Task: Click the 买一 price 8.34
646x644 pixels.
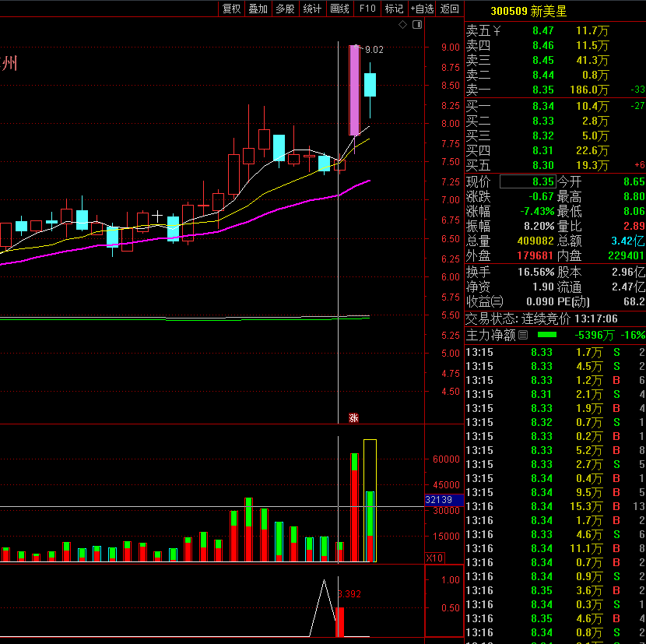Action: pyautogui.click(x=543, y=107)
